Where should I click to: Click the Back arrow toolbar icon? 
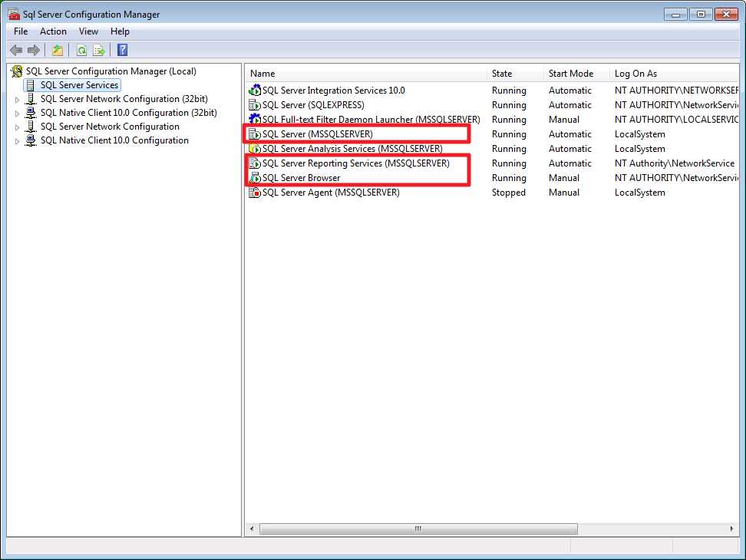(15, 50)
